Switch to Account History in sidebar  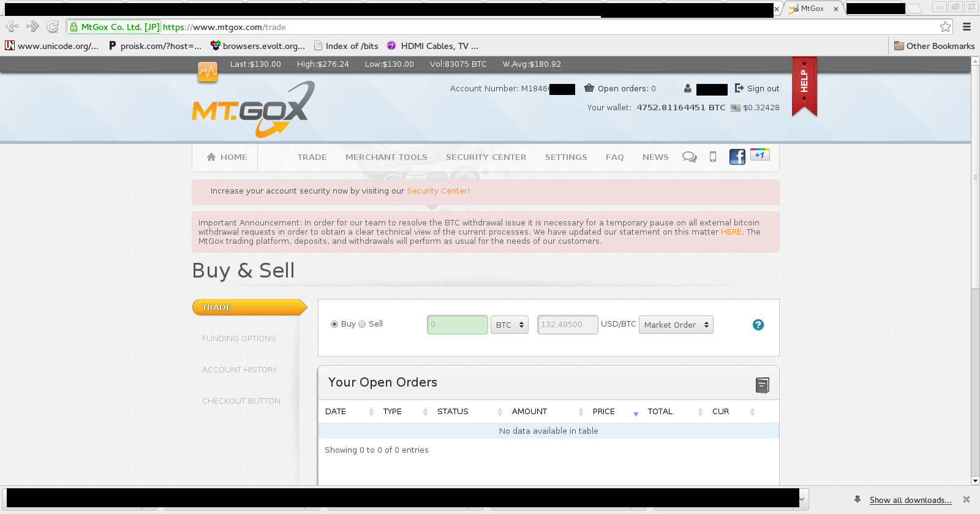[239, 370]
